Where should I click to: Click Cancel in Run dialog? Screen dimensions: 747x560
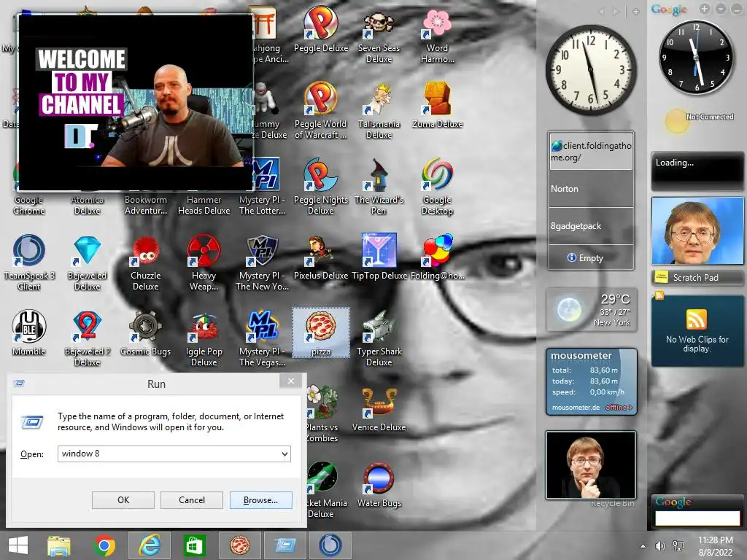(x=192, y=500)
